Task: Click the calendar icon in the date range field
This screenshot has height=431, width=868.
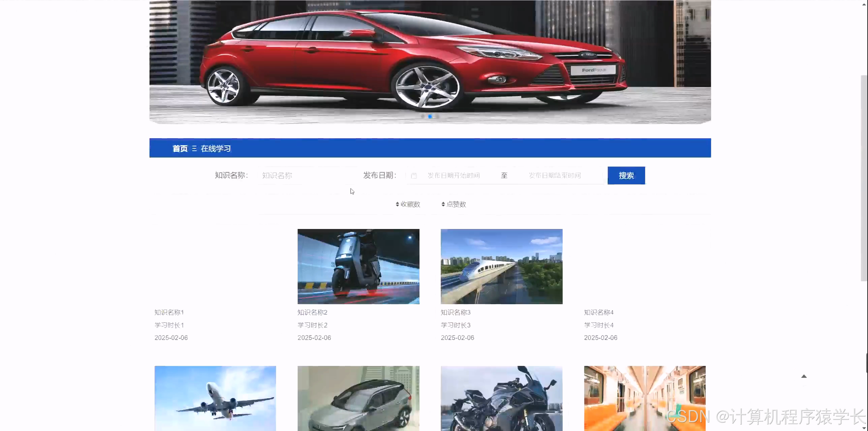Action: coord(414,175)
